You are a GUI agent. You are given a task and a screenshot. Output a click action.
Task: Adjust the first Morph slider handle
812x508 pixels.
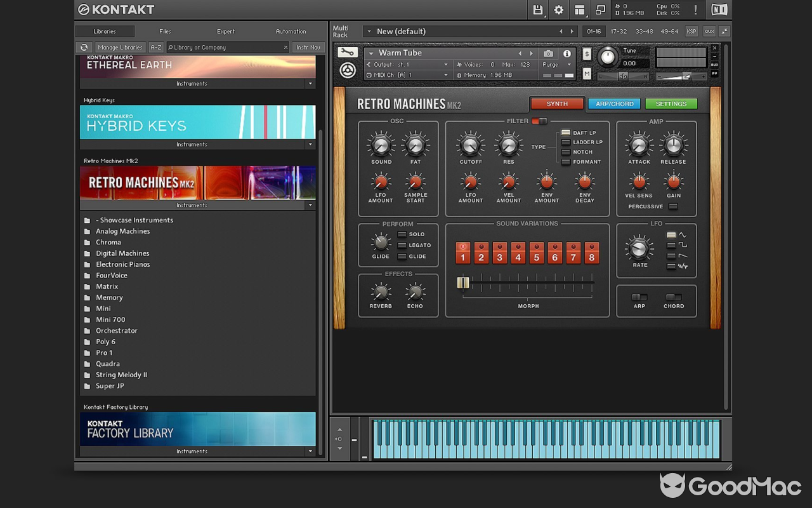[464, 283]
